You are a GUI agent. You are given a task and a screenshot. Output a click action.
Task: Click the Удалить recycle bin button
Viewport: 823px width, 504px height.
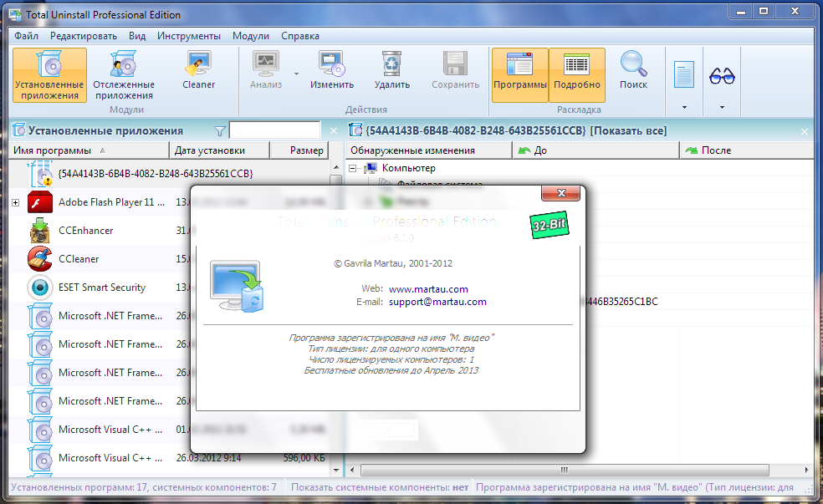click(392, 71)
